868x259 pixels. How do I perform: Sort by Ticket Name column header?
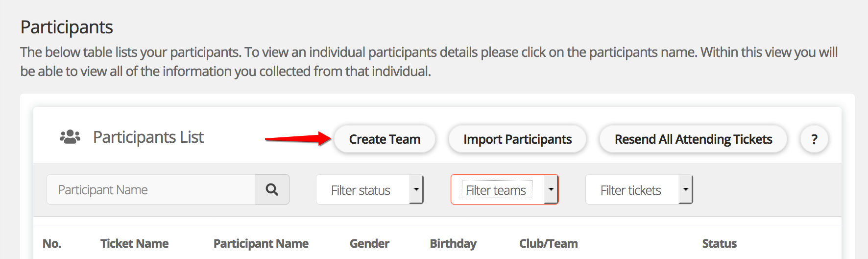point(134,243)
